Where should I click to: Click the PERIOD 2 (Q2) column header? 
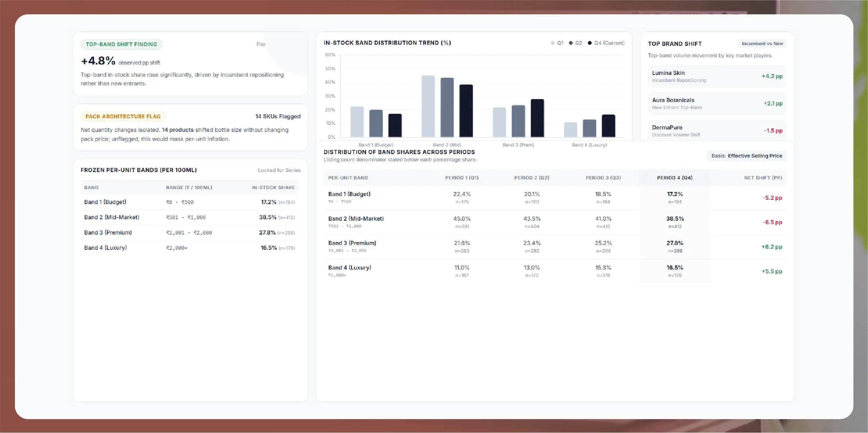[532, 178]
